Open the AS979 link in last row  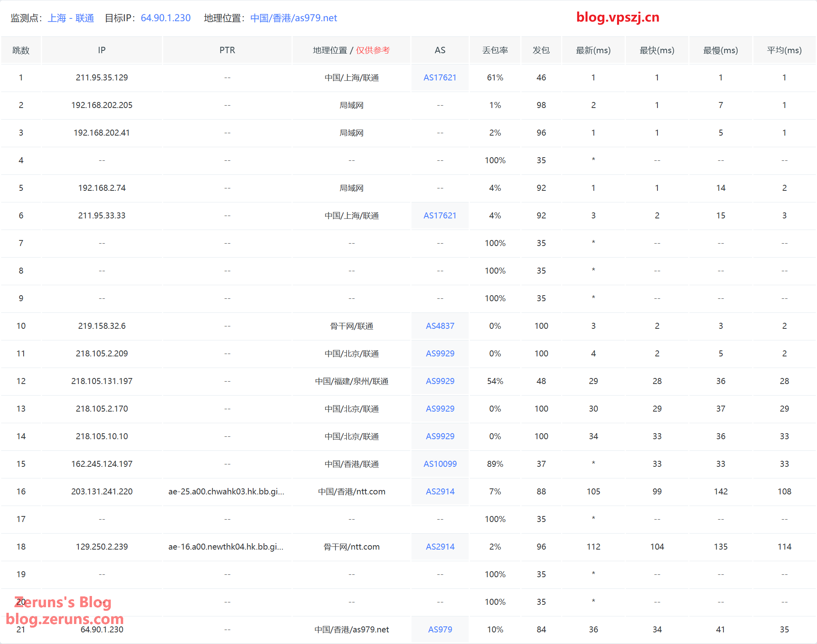click(439, 630)
